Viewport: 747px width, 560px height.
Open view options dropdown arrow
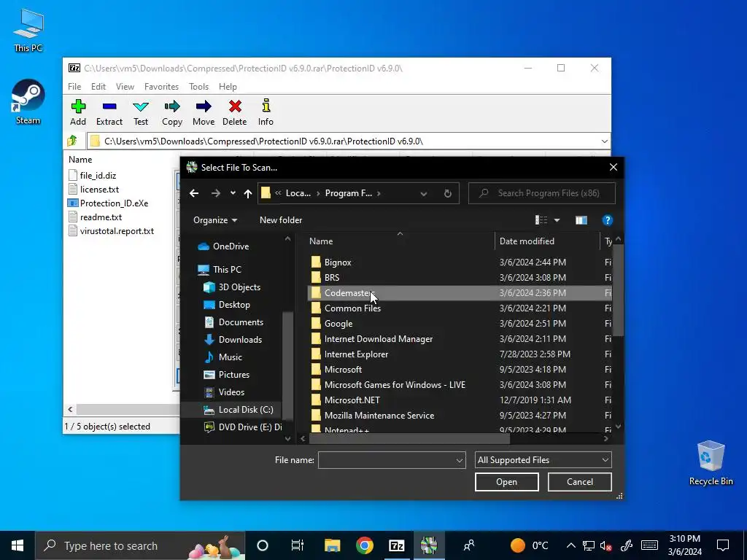557,220
